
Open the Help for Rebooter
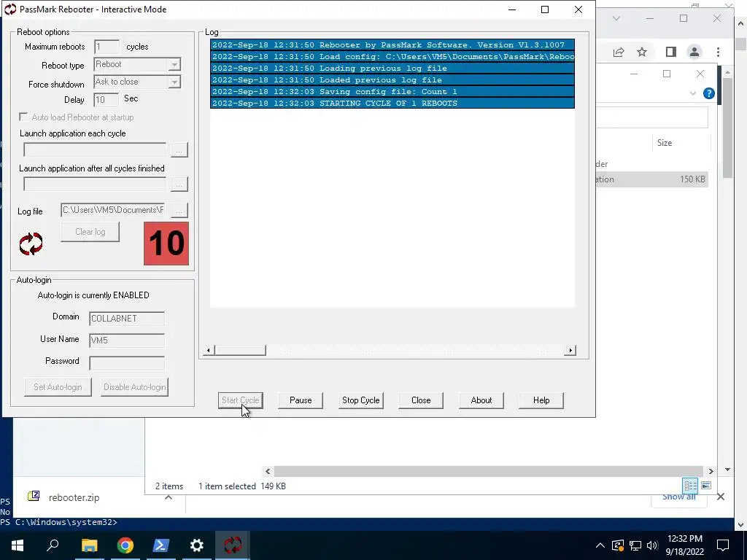[541, 400]
